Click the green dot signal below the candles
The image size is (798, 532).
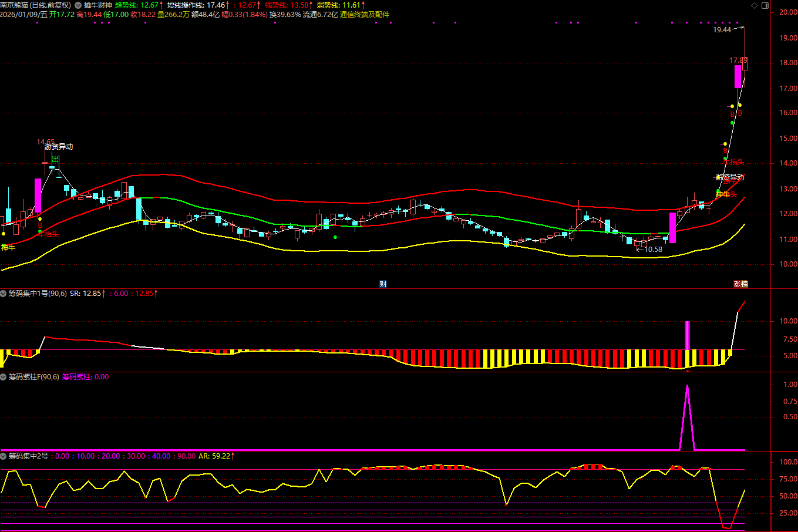(335, 237)
